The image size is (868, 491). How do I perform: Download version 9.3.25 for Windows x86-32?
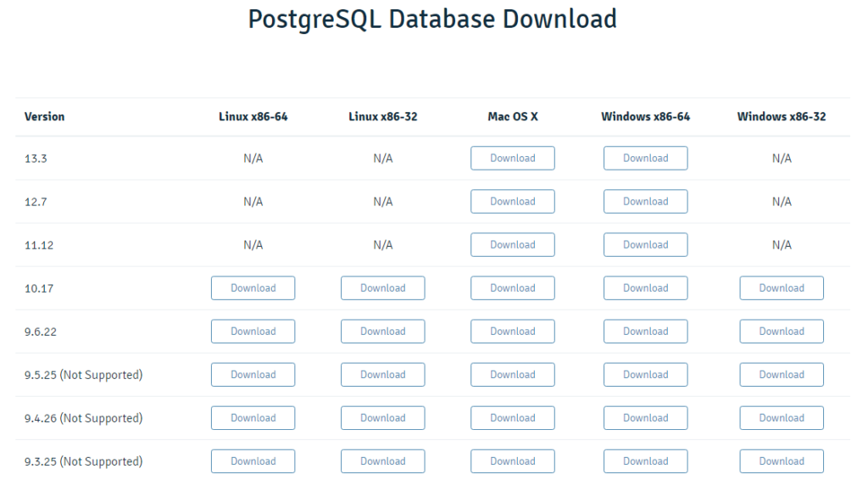point(782,461)
